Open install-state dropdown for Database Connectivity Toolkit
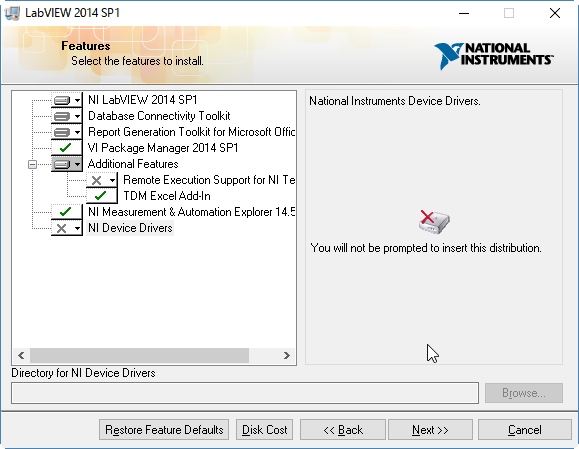 pyautogui.click(x=77, y=116)
